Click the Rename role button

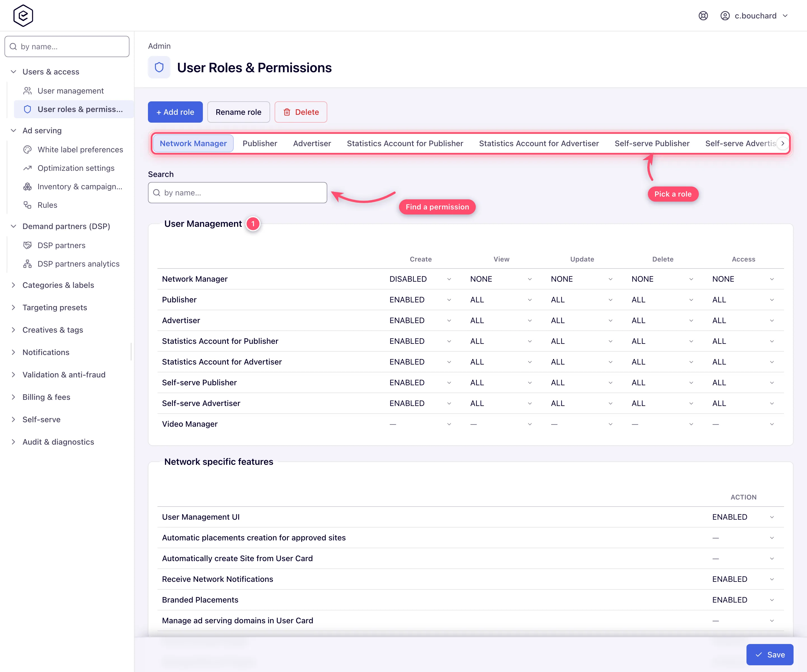point(239,112)
